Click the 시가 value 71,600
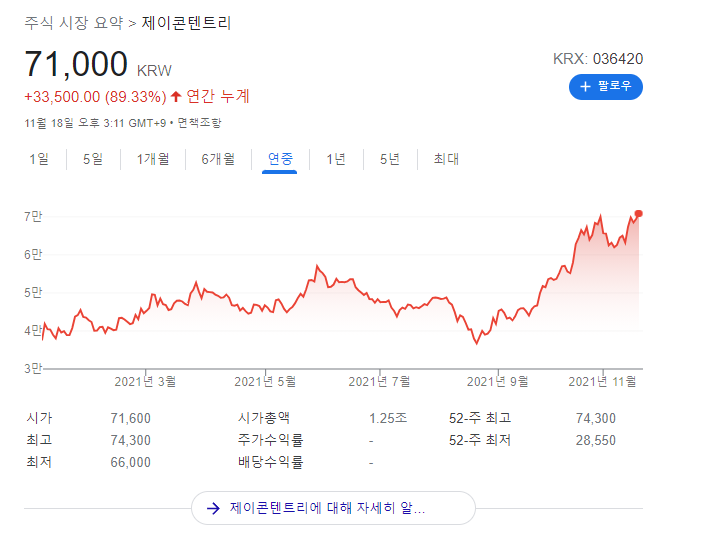This screenshot has width=715, height=547. tap(130, 418)
